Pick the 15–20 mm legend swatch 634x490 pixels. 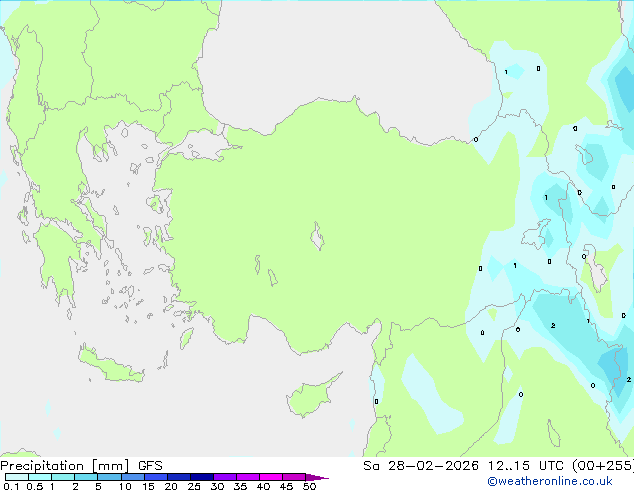pyautogui.click(x=155, y=477)
